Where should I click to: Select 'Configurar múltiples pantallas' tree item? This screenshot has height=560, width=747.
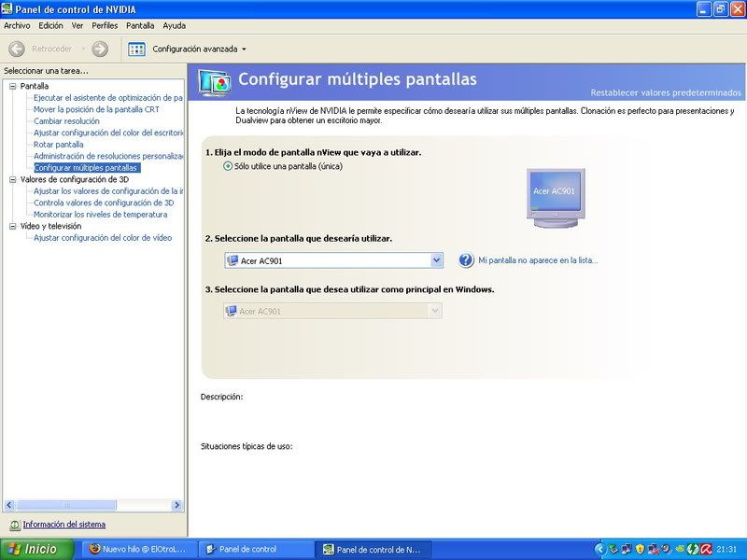click(x=87, y=168)
